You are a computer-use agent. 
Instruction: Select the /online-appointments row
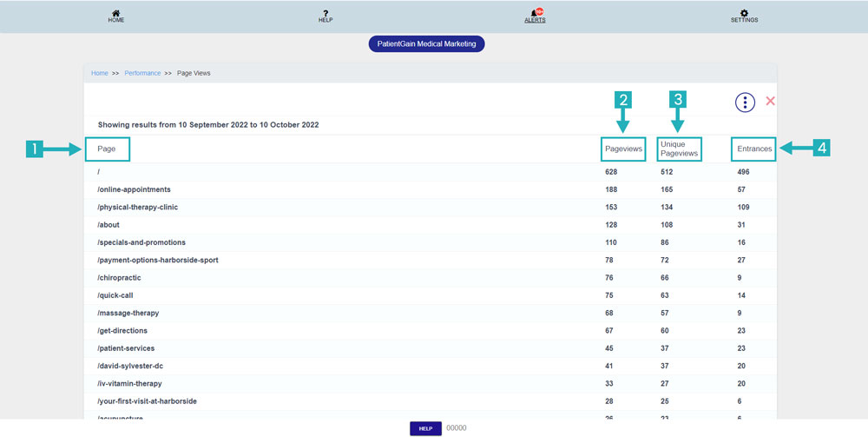pyautogui.click(x=431, y=189)
